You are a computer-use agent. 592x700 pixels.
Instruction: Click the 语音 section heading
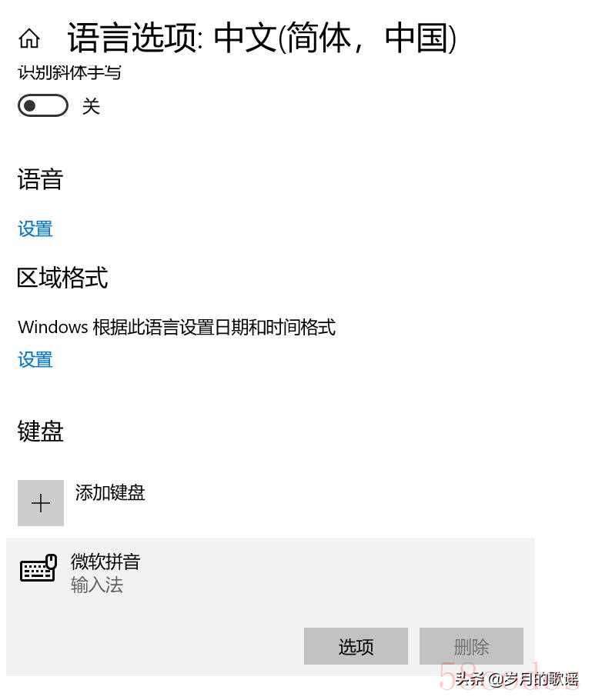40,179
